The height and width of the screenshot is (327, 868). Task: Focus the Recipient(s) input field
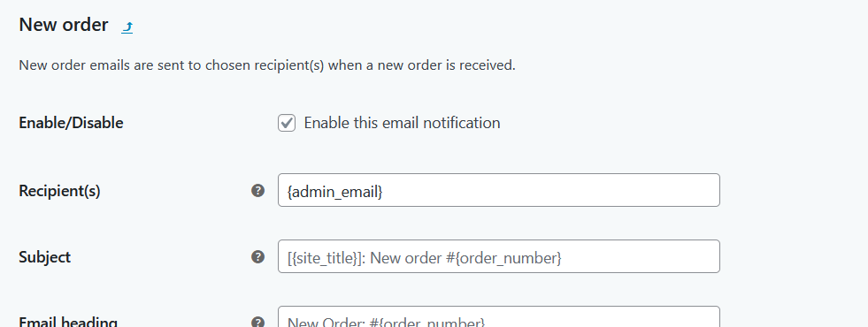(x=499, y=190)
